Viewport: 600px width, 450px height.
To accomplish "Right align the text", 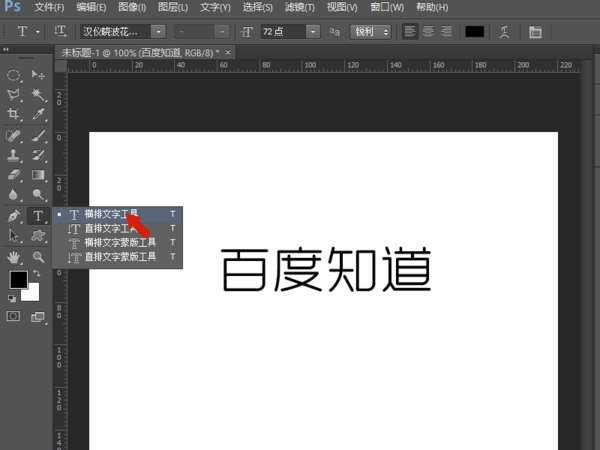I will pos(447,31).
